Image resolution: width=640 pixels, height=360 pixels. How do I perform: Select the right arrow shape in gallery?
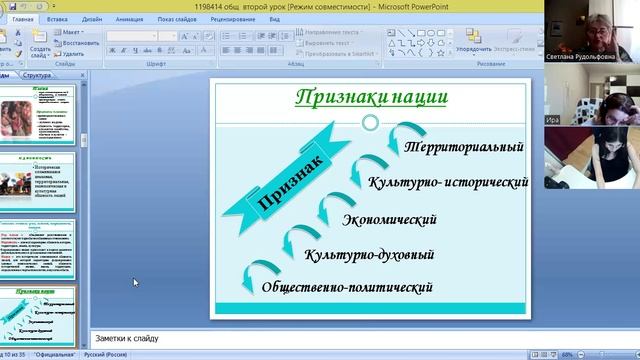coord(421,43)
